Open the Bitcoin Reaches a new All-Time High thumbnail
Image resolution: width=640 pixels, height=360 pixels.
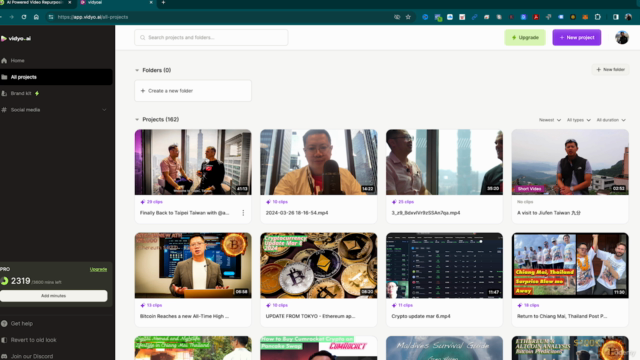193,265
